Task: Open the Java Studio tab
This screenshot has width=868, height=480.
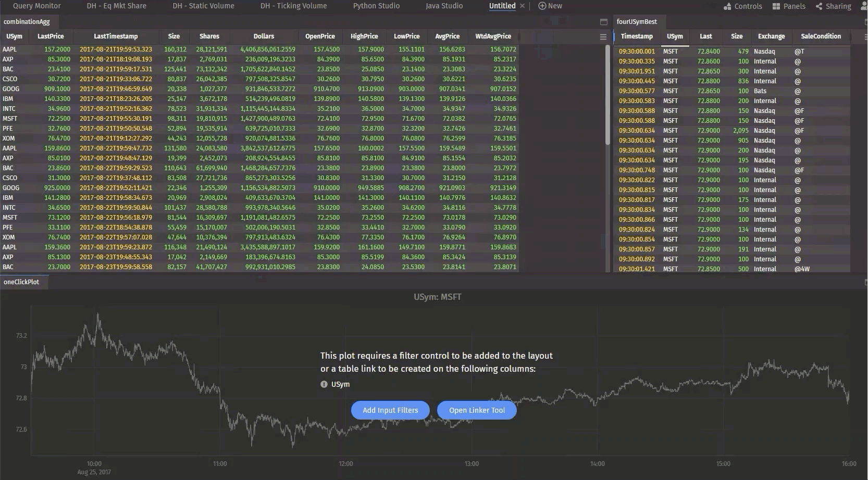Action: point(444,6)
